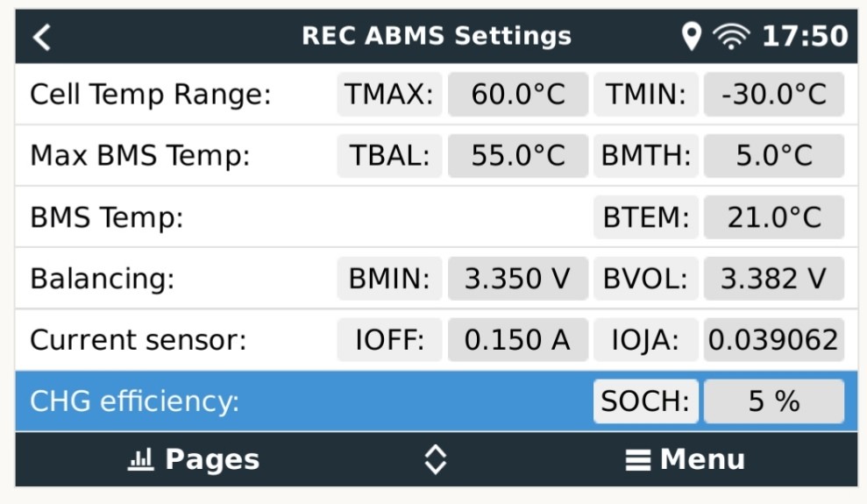Select the Balancing row
This screenshot has width=867, height=504.
pos(437,278)
